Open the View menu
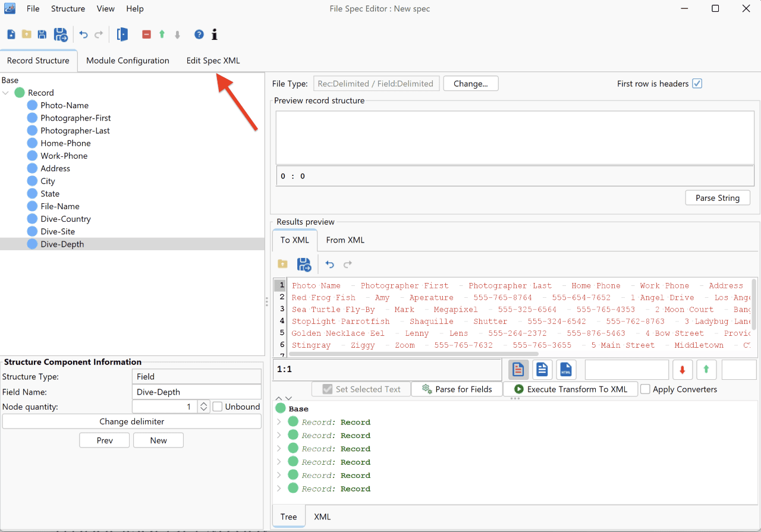 coord(106,8)
